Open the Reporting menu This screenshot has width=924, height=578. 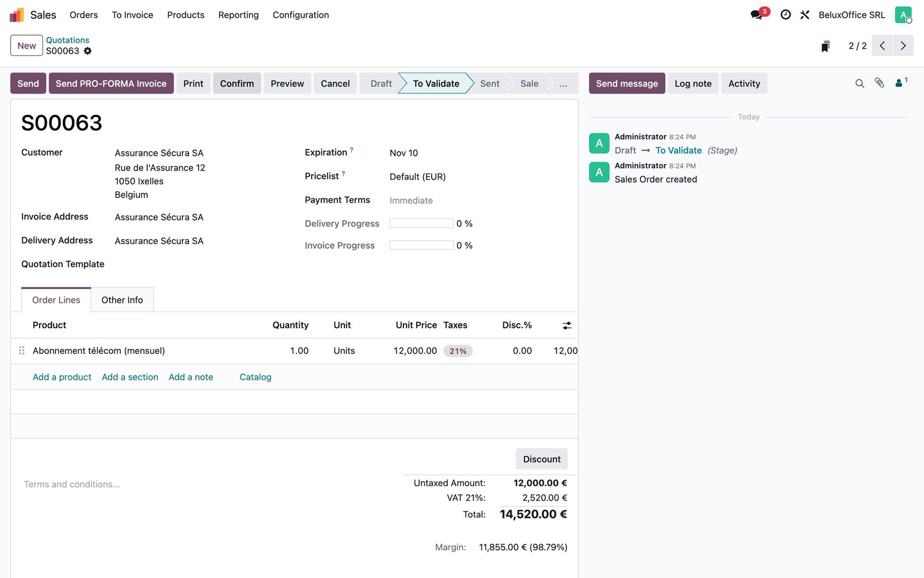point(238,15)
